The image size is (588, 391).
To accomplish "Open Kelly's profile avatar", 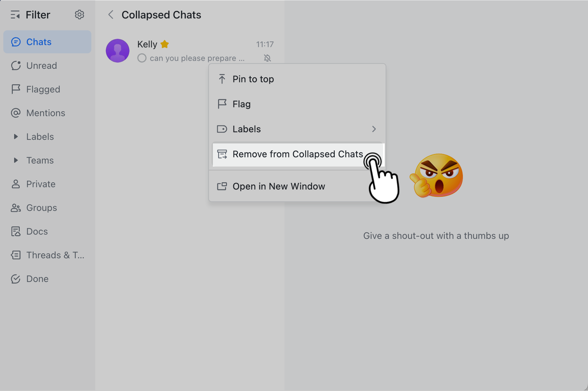I will 117,51.
